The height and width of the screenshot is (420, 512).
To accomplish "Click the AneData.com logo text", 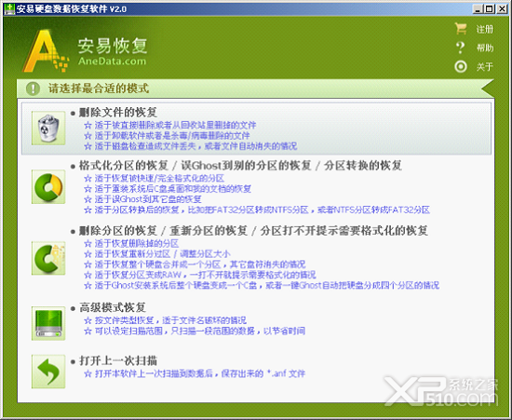I will 112,61.
